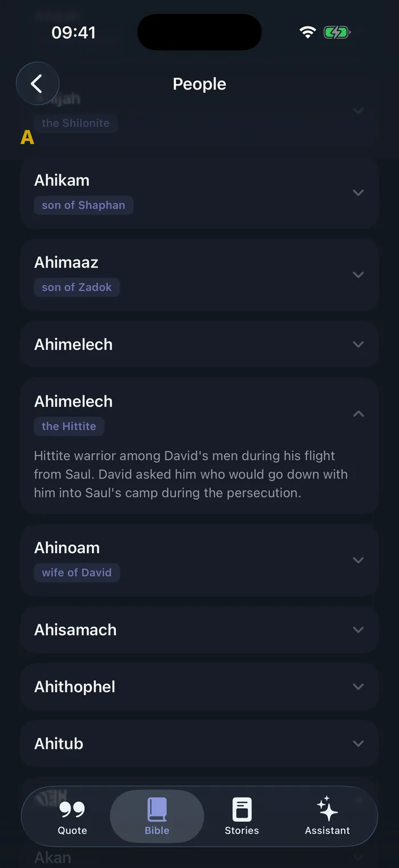Collapse the Ahimelech the Hittite entry
Viewport: 399px width, 868px height.
[x=358, y=414]
